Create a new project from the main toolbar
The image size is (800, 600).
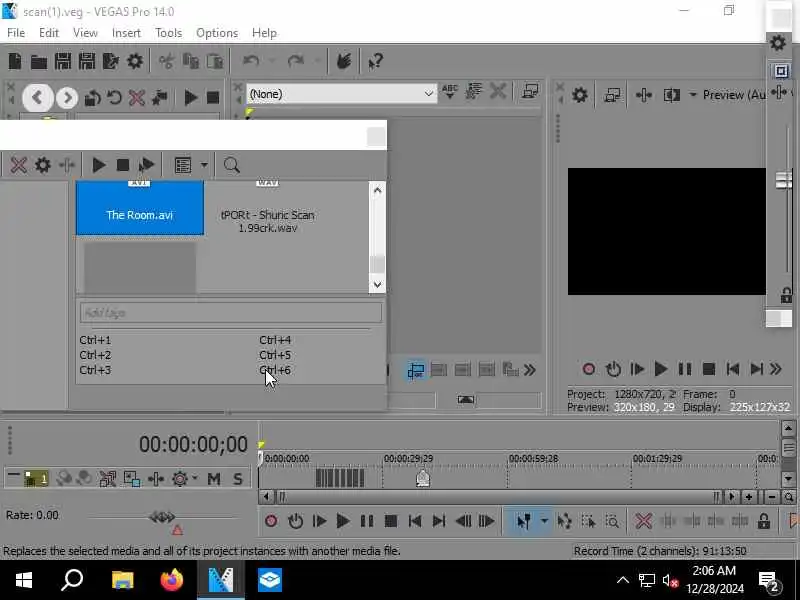click(x=15, y=61)
